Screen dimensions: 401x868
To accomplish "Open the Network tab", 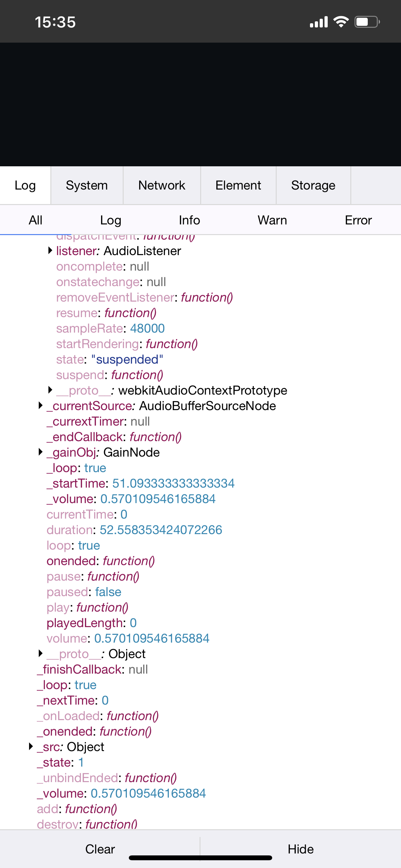I will [161, 185].
